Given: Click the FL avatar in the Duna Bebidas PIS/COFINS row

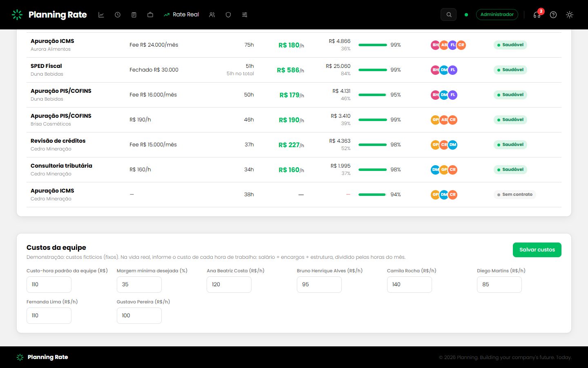Looking at the screenshot, I should click(x=452, y=95).
